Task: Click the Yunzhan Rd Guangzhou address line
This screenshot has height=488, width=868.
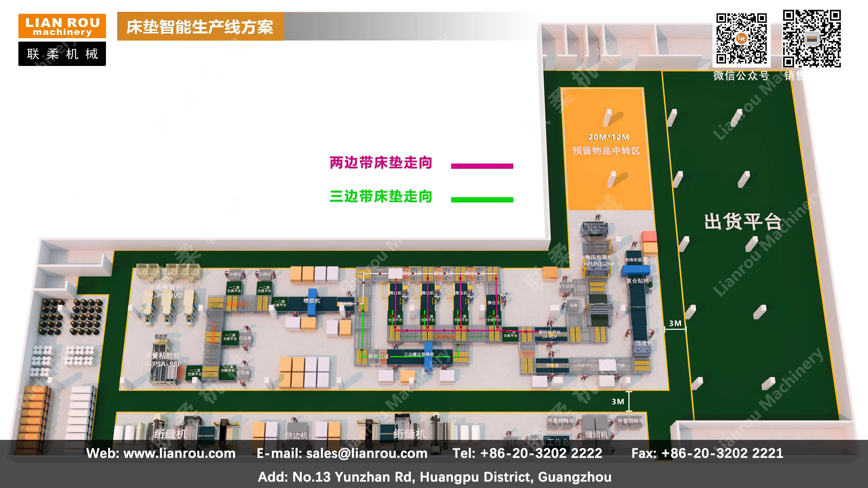Action: [x=434, y=477]
